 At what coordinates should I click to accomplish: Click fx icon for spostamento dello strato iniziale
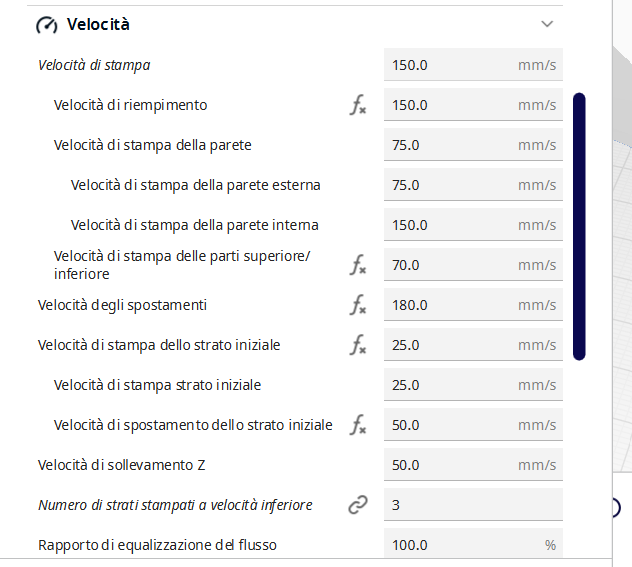[358, 425]
